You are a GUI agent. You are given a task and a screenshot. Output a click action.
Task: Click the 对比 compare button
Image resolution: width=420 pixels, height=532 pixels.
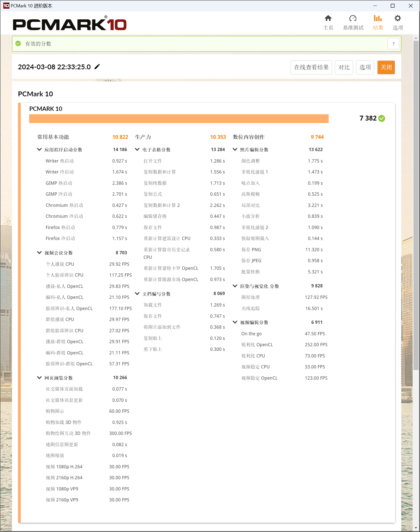pyautogui.click(x=344, y=68)
